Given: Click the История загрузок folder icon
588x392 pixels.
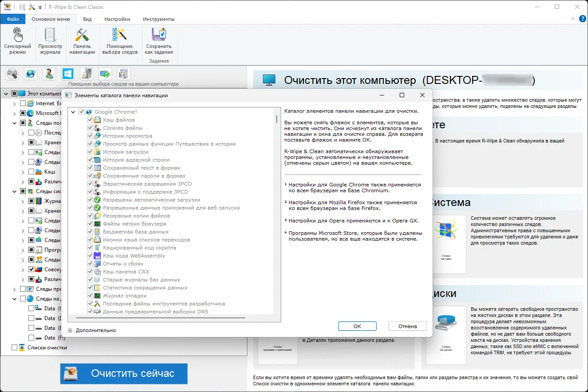Looking at the screenshot, I should click(x=97, y=152).
